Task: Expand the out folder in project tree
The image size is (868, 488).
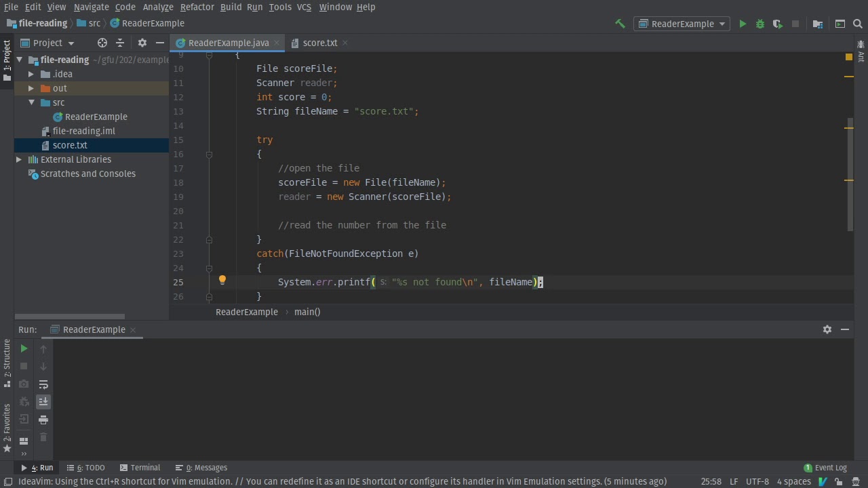Action: (31, 88)
